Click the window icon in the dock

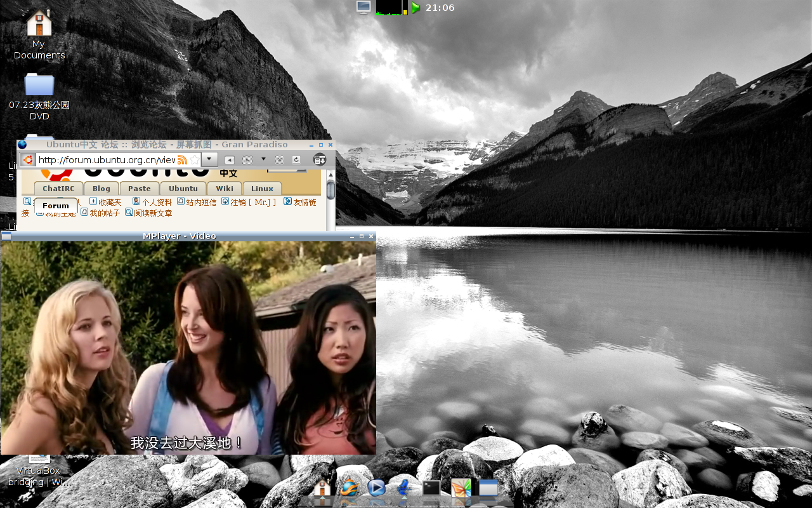coord(488,488)
